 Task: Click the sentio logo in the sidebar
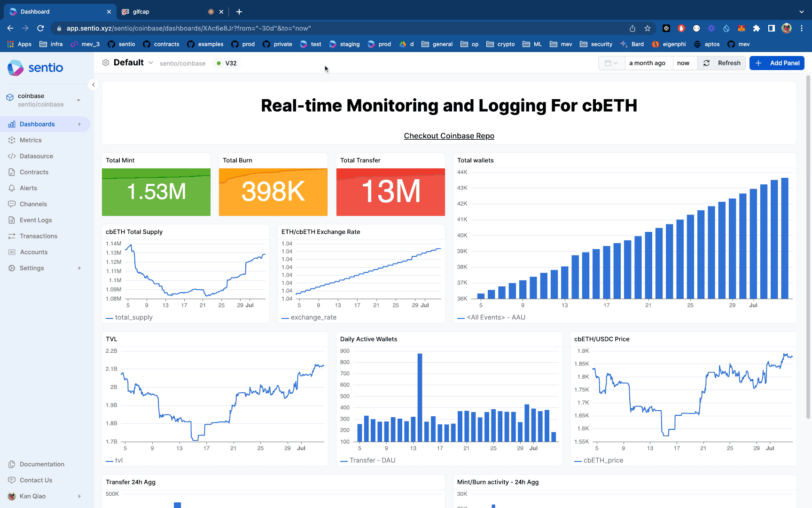35,68
